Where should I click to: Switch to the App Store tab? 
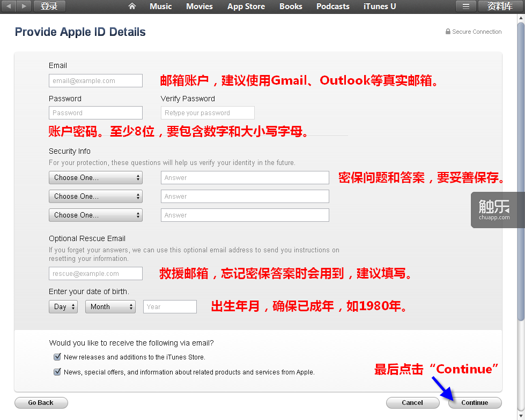coord(246,6)
